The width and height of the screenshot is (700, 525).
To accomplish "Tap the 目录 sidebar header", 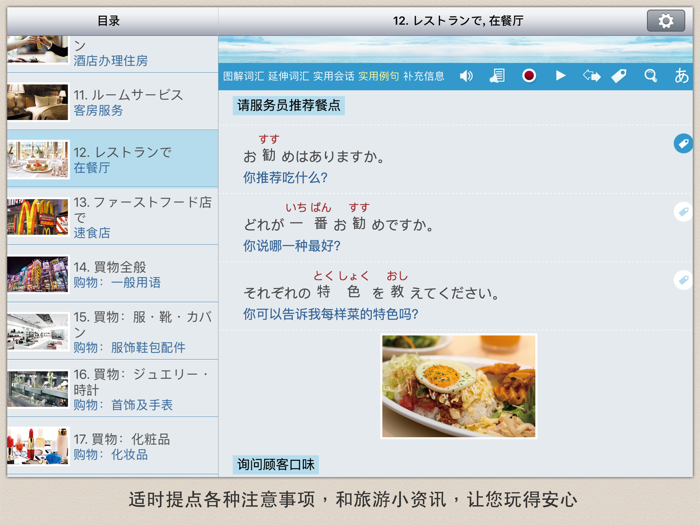I will (x=109, y=21).
